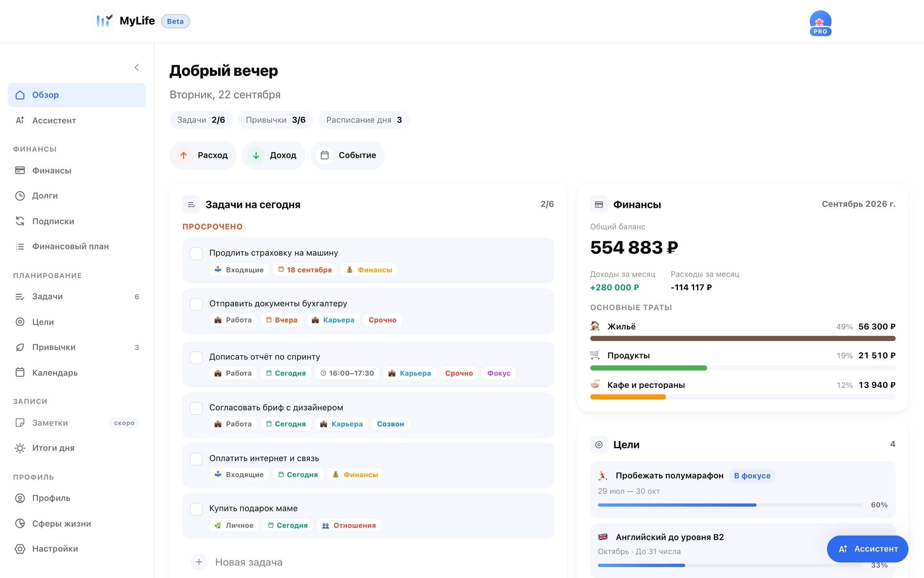Click the Срочно tag on Отправить документы бухгалтеру
Image resolution: width=924 pixels, height=578 pixels.
pyautogui.click(x=382, y=320)
